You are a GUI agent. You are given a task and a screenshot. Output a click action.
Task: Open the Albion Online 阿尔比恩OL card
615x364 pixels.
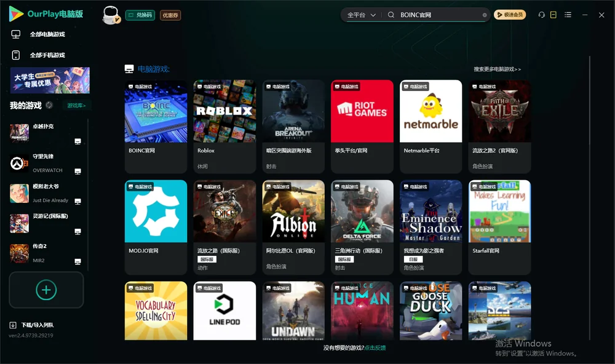pos(293,227)
